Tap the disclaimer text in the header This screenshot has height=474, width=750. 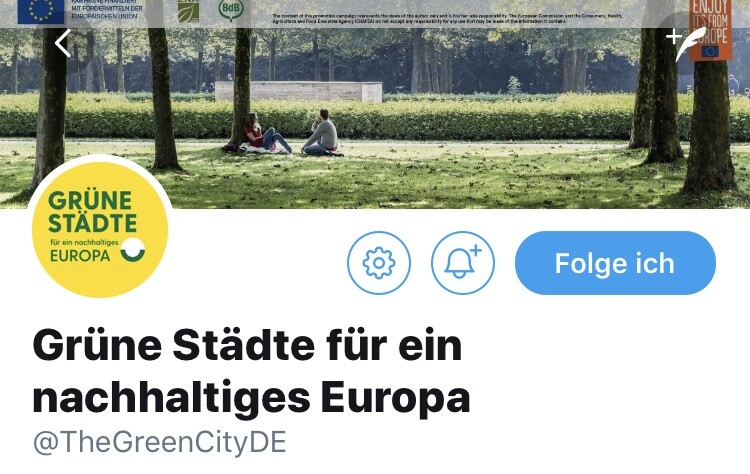(x=447, y=19)
